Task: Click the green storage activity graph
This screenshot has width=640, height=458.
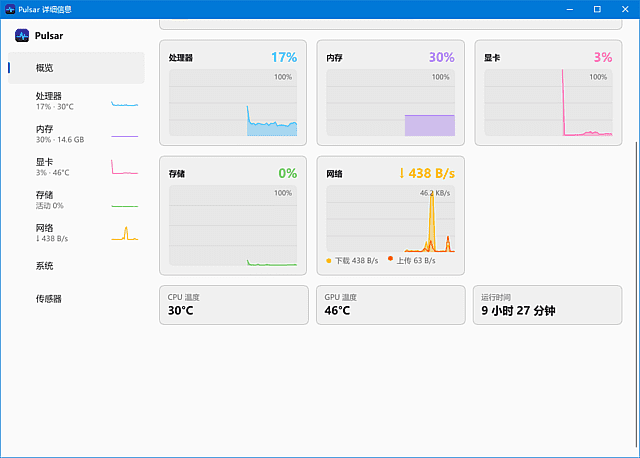Action: 233,225
